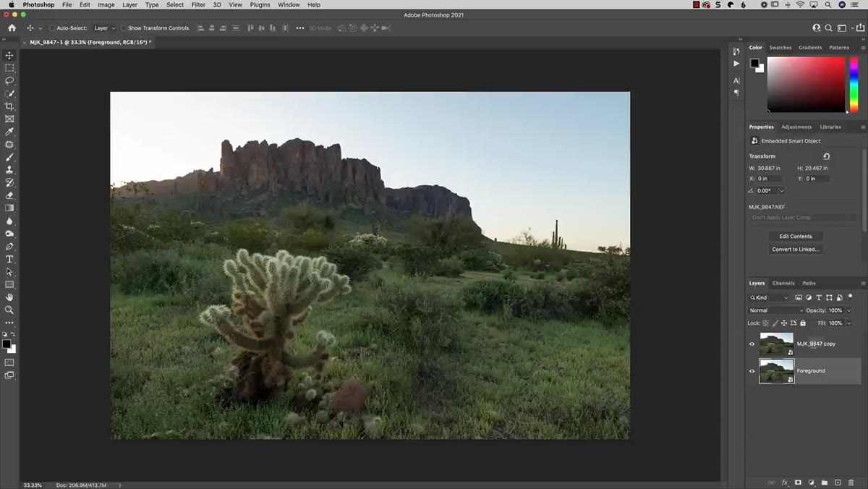Switch to the Channels tab
This screenshot has height=489, width=868.
pyautogui.click(x=783, y=283)
